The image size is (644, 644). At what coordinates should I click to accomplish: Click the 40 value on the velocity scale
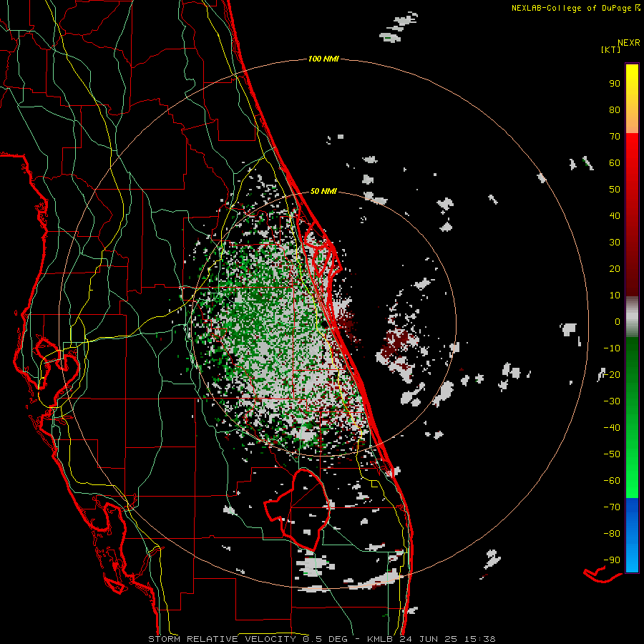tap(615, 216)
